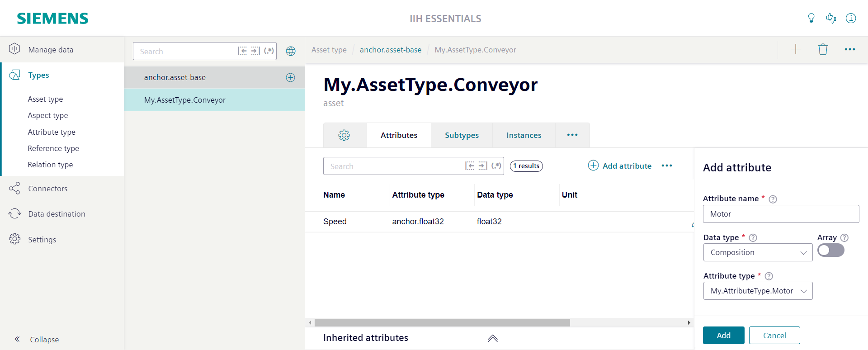This screenshot has width=868, height=350.
Task: Select anchor.asset-base in the type tree
Action: coord(214,77)
